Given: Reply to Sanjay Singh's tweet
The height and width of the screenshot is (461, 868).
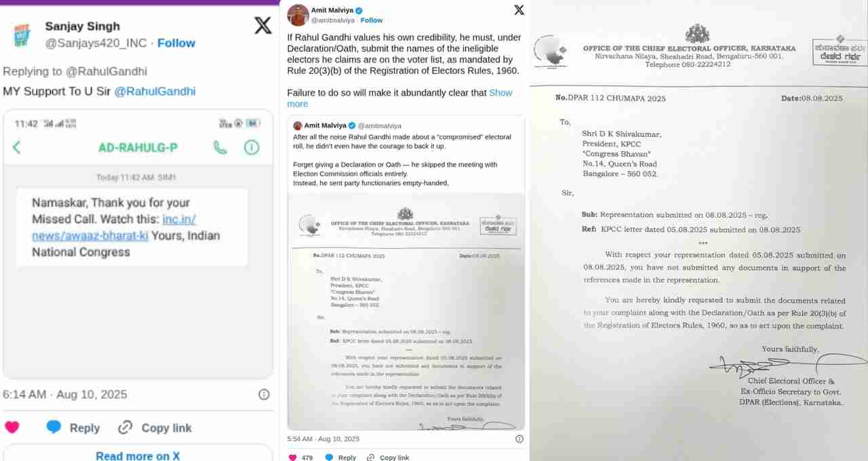Looking at the screenshot, I should [73, 428].
